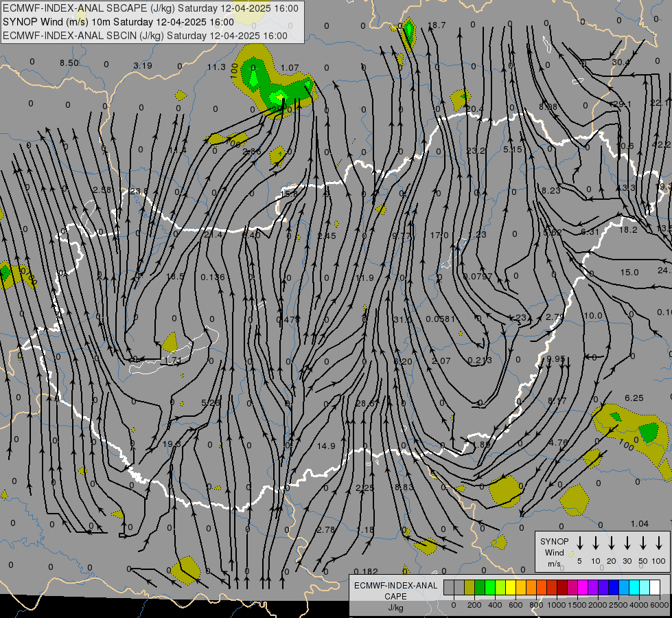Click map value 8.50
This screenshot has height=618, width=672.
coord(69,63)
